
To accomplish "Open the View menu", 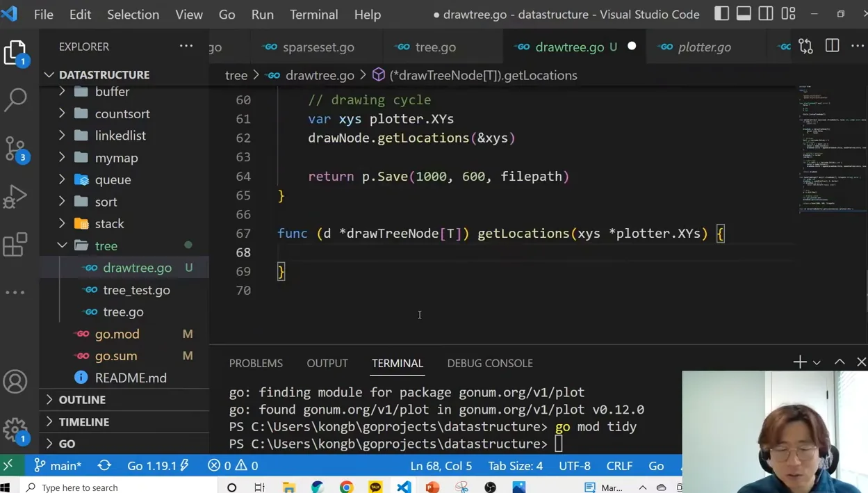I will pyautogui.click(x=189, y=14).
